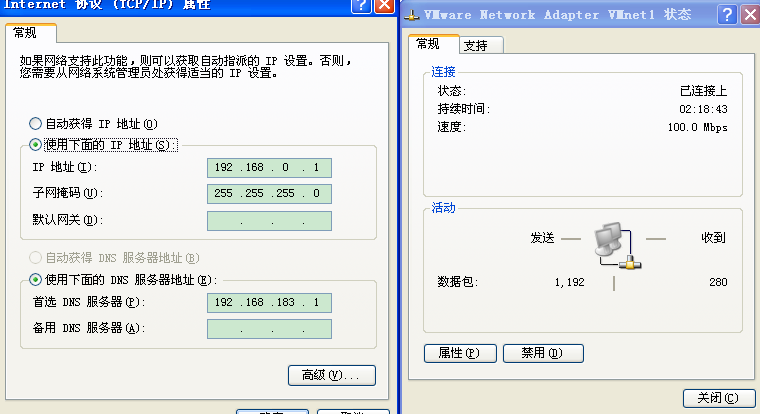Open adapter properties with 属性(P) button

460,353
